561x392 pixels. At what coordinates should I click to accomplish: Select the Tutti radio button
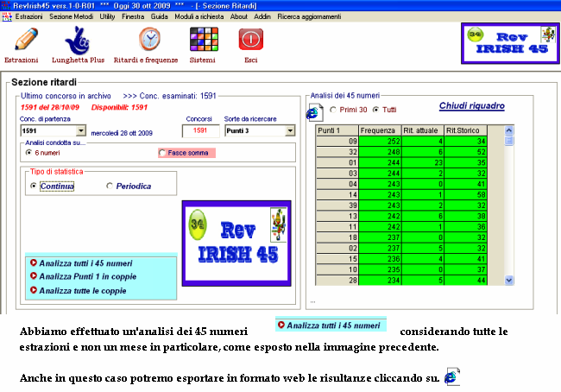(375, 110)
